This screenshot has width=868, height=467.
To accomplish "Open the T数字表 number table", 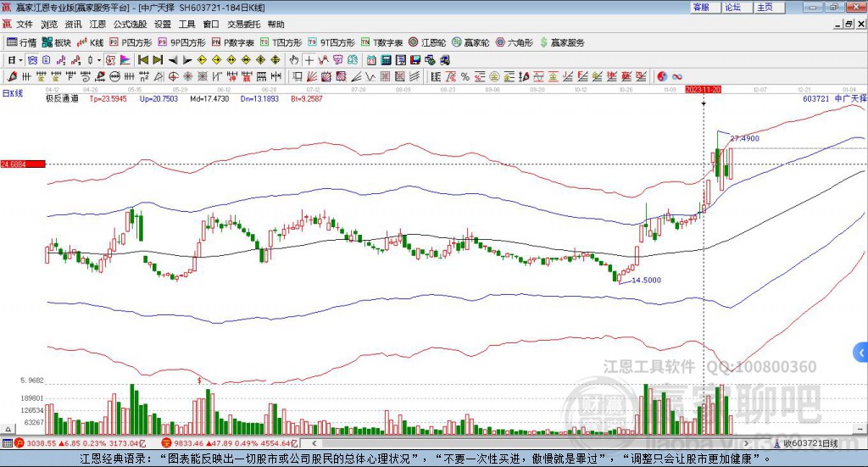I will pyautogui.click(x=382, y=42).
